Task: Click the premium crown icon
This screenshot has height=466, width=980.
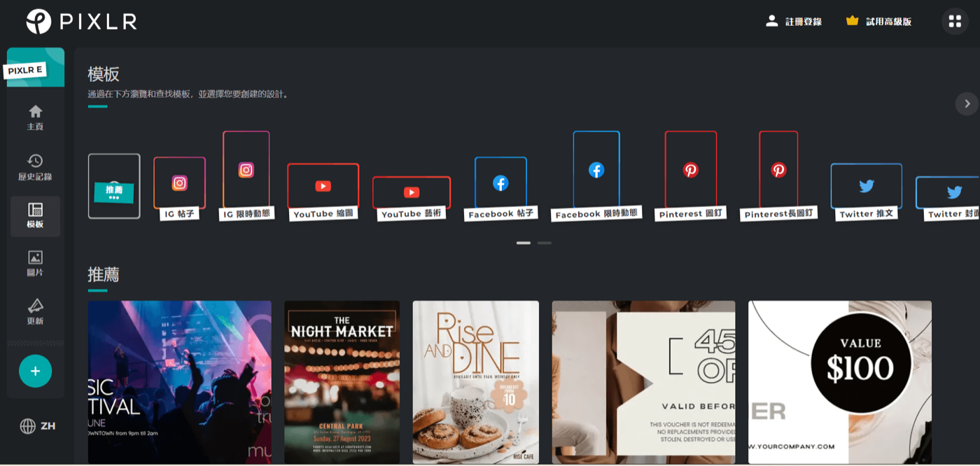Action: pyautogui.click(x=852, y=21)
